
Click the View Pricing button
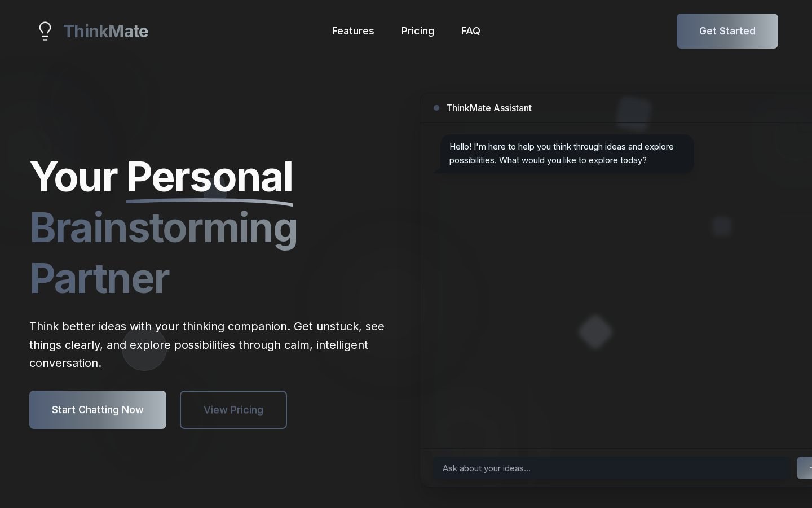(233, 410)
